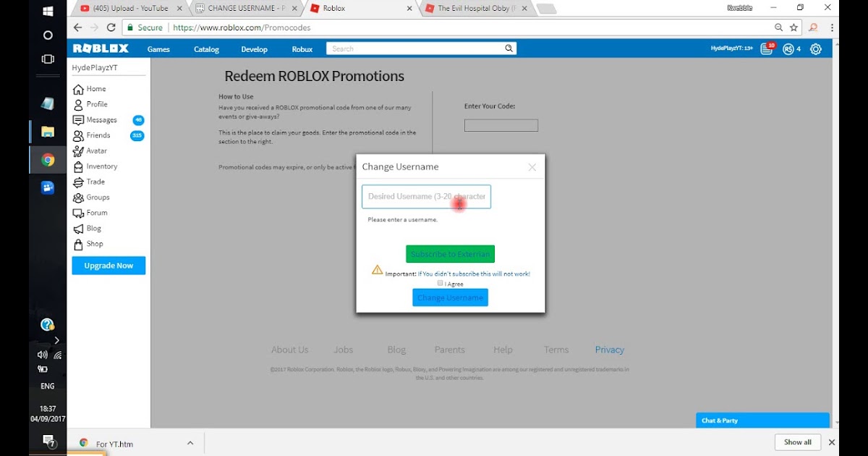Click the zoom magnifier in address bar
Image resolution: width=868 pixels, height=456 pixels.
click(x=778, y=28)
